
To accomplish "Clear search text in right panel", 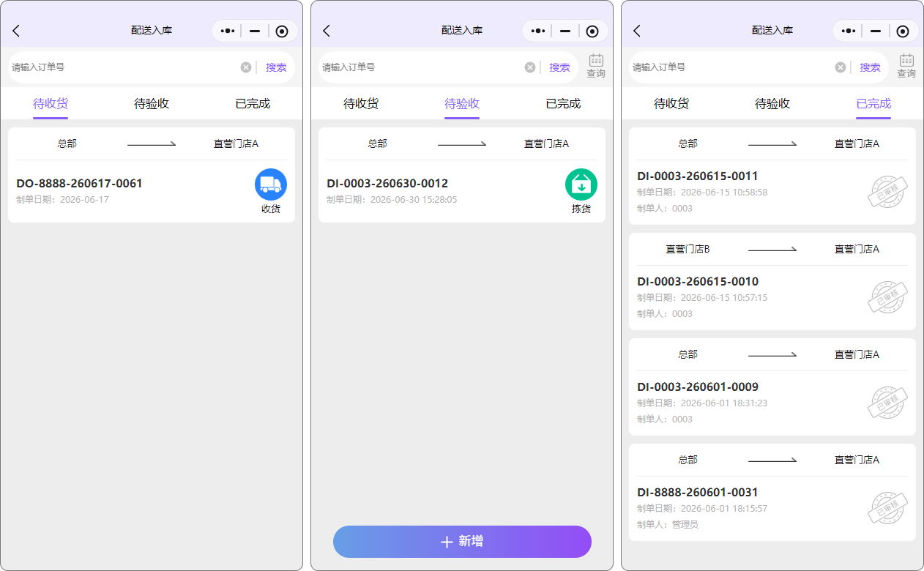I will coord(841,67).
